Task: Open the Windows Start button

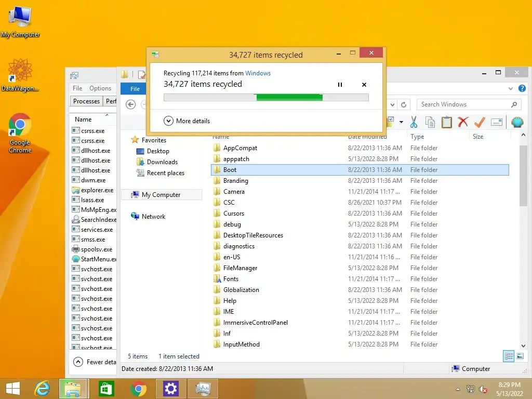Action: pyautogui.click(x=13, y=389)
